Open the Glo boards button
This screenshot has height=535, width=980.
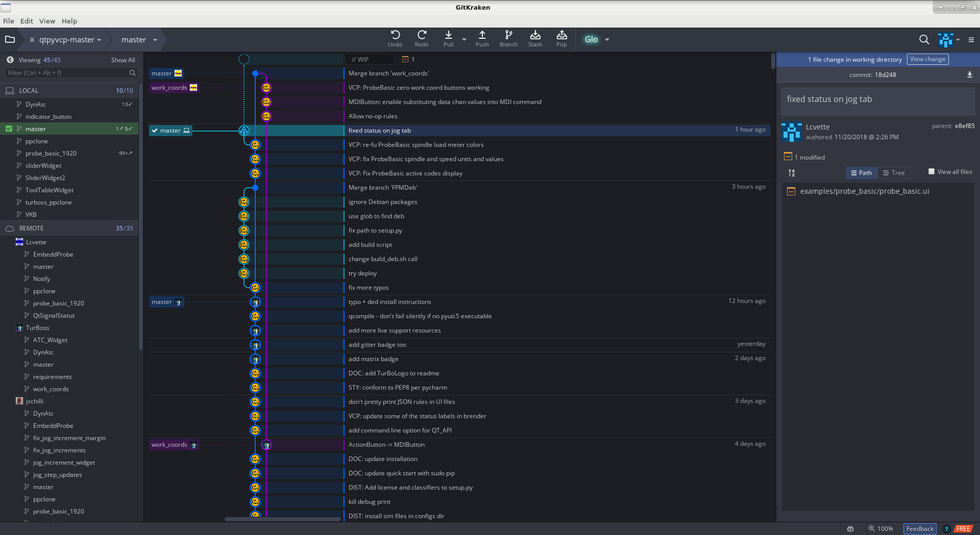click(591, 39)
